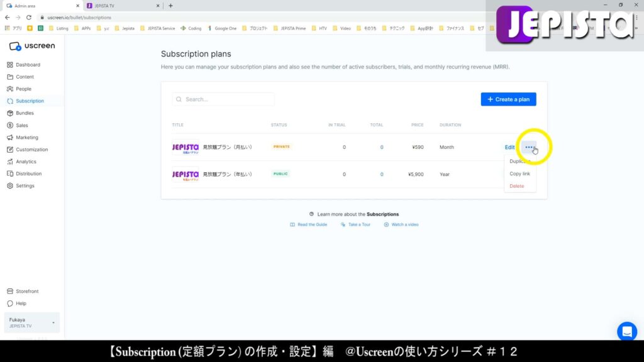Focus the plan Search field
This screenshot has width=644, height=362.
pyautogui.click(x=223, y=99)
